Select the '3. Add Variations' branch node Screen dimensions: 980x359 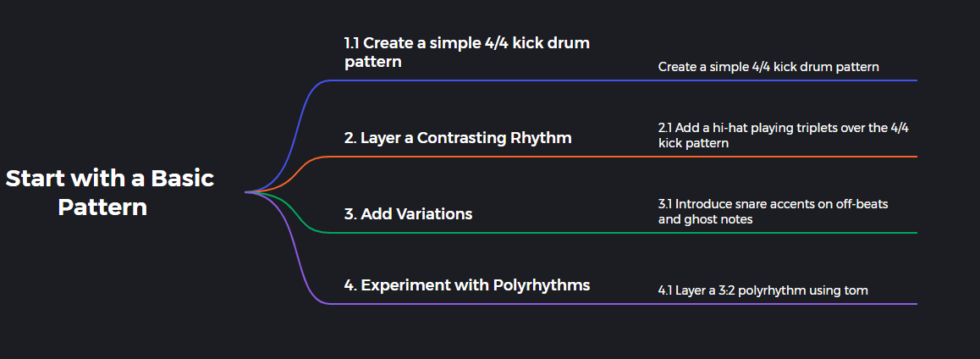tap(408, 213)
